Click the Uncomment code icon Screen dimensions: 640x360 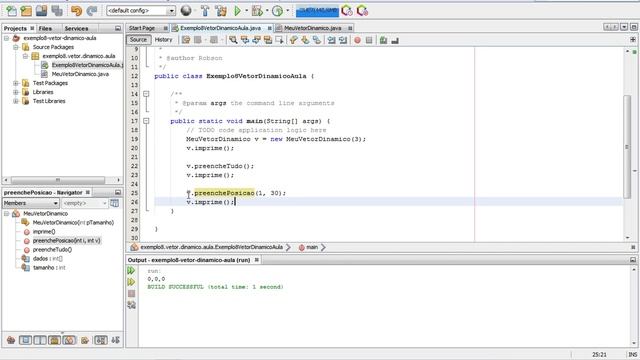(395, 40)
